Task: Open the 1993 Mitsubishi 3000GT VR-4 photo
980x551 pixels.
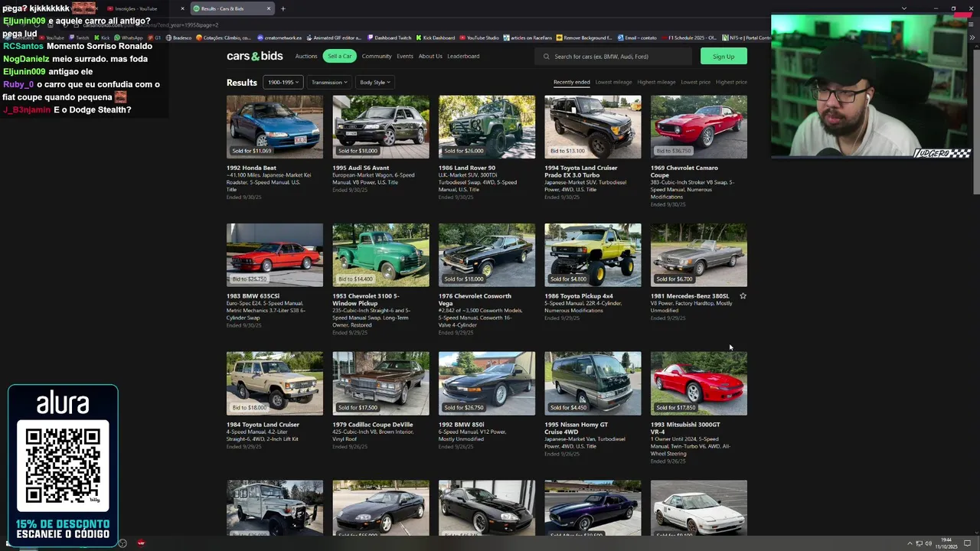Action: coord(699,383)
